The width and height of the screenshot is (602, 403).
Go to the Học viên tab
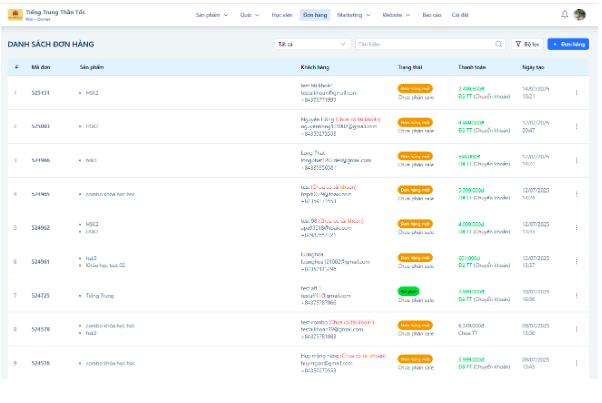click(282, 15)
